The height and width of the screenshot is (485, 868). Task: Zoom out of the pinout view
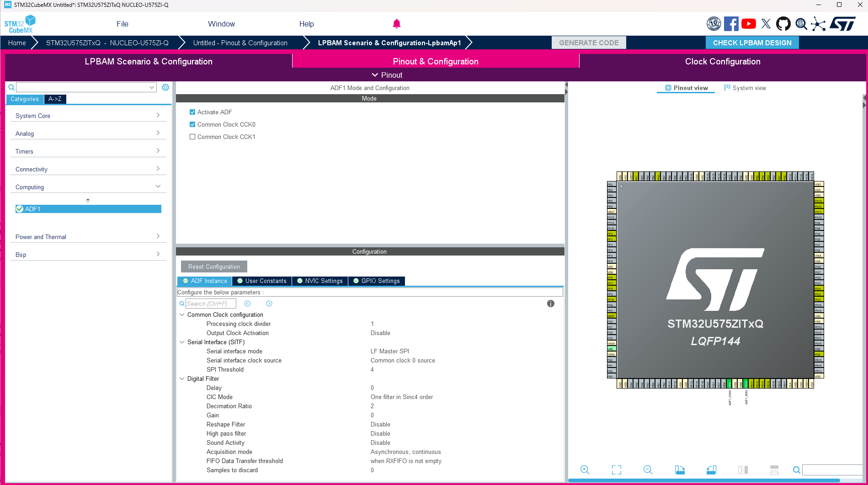[647, 469]
